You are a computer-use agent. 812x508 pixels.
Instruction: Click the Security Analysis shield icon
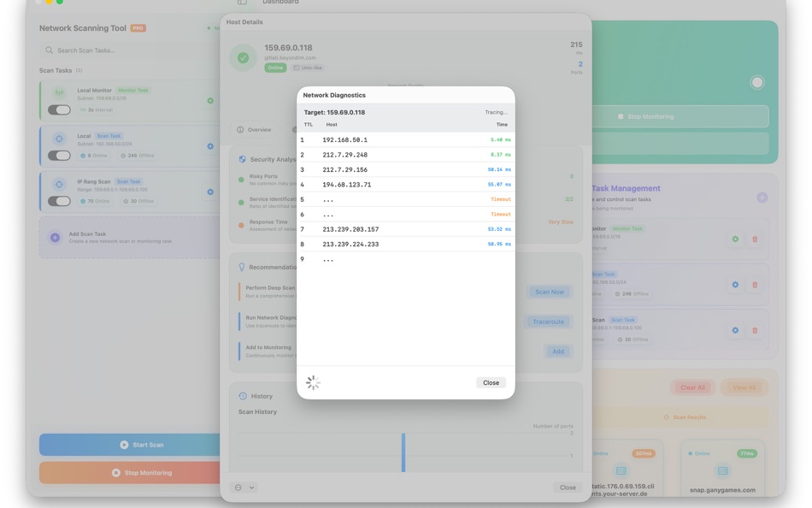[x=242, y=159]
